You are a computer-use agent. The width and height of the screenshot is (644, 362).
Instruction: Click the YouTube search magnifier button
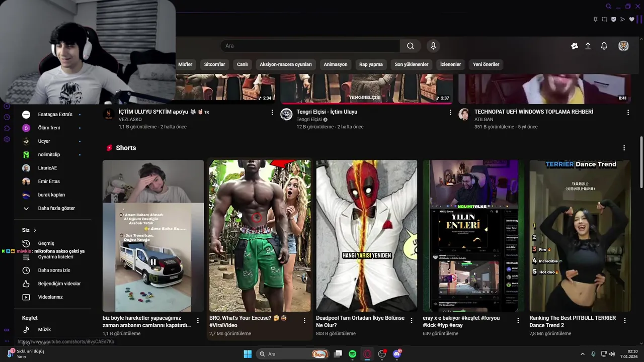click(x=411, y=46)
